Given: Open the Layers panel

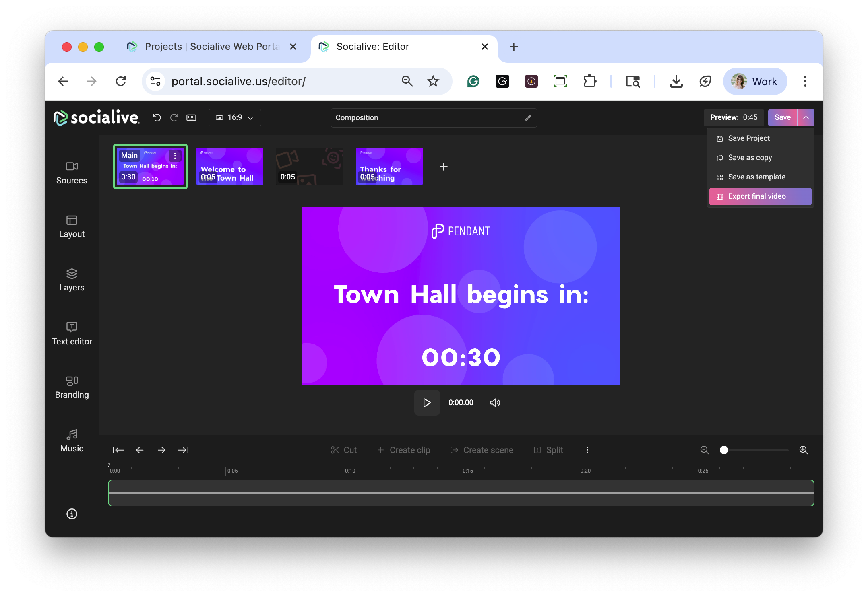Looking at the screenshot, I should click(x=72, y=280).
